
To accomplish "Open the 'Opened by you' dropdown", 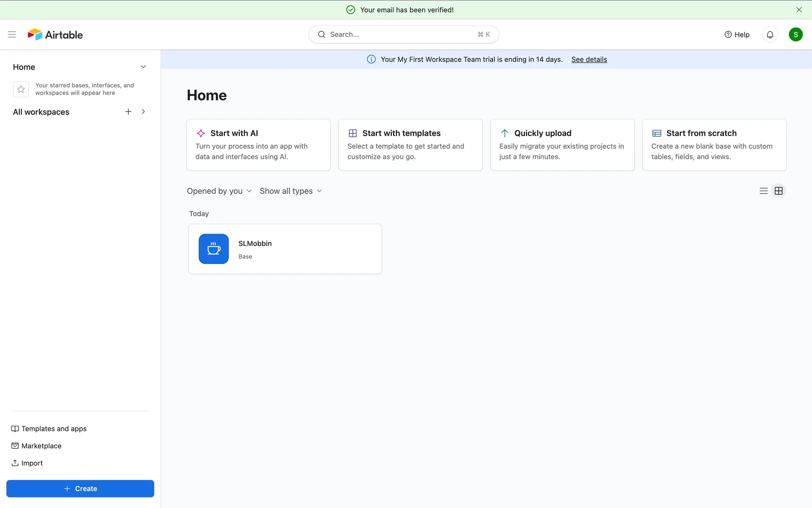I will (x=219, y=191).
